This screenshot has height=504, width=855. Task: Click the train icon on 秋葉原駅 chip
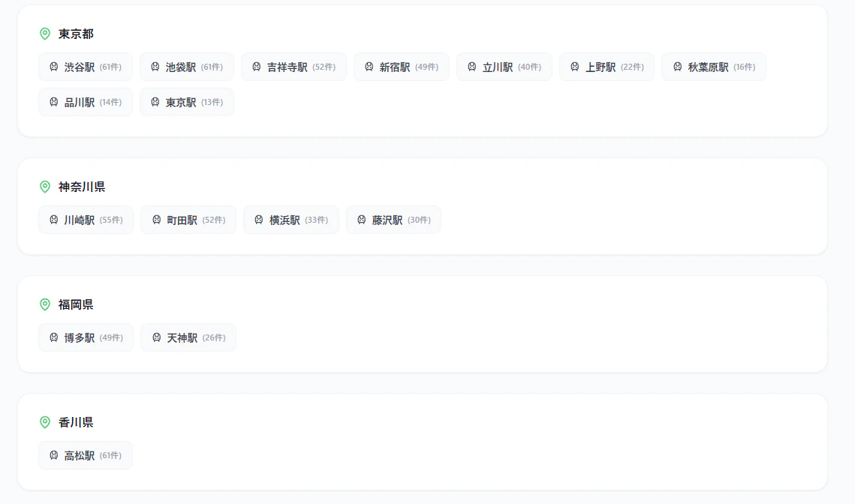(x=677, y=67)
